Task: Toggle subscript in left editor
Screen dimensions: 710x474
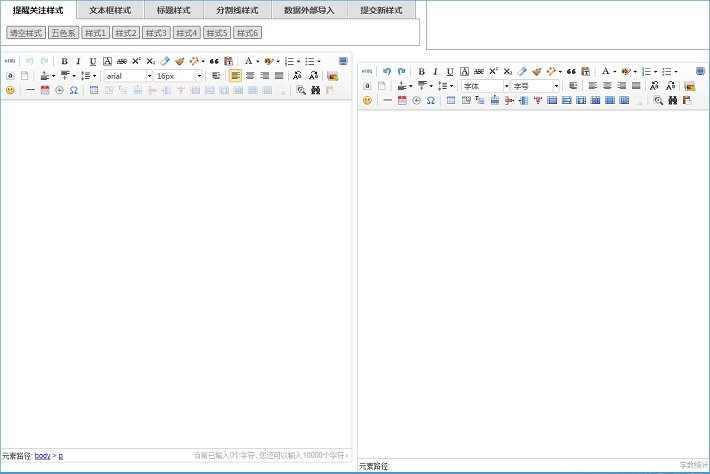Action: tap(151, 61)
